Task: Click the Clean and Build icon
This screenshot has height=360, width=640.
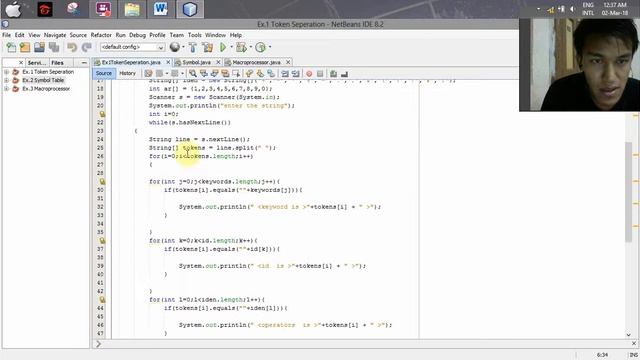Action: (x=207, y=47)
